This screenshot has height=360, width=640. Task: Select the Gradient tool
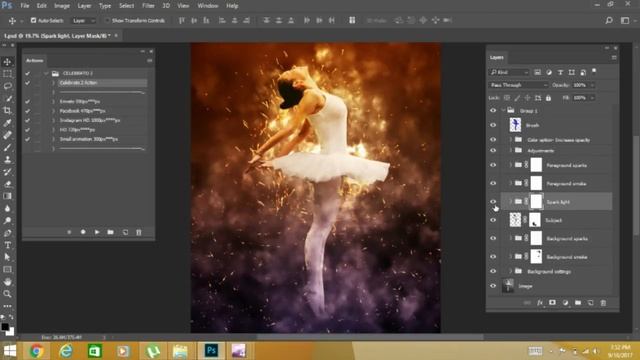(x=7, y=196)
